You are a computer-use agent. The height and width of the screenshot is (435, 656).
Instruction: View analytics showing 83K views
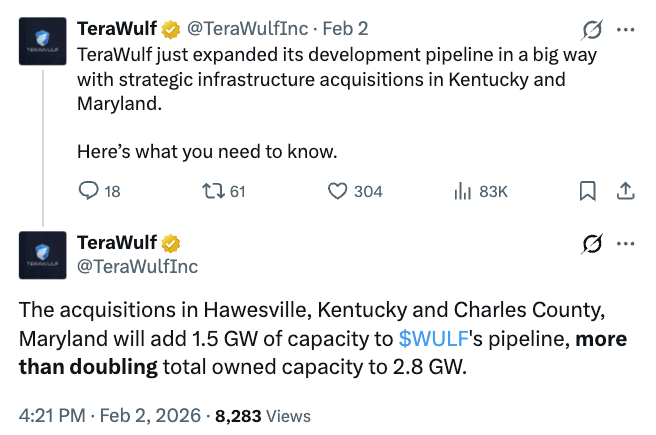464,190
